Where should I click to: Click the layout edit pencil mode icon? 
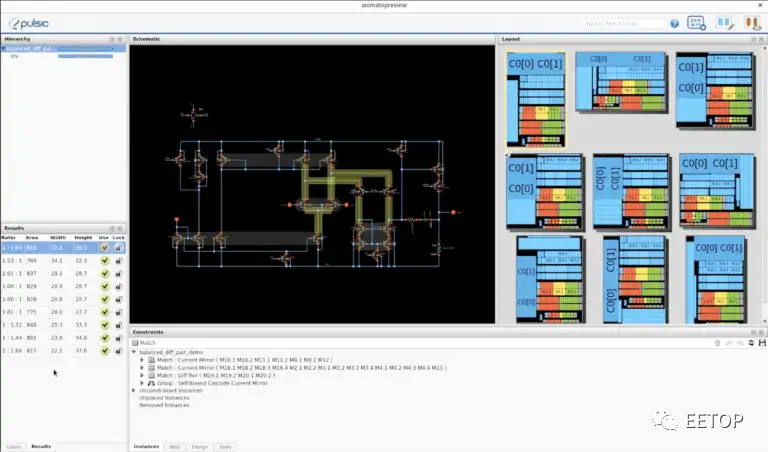tap(725, 23)
